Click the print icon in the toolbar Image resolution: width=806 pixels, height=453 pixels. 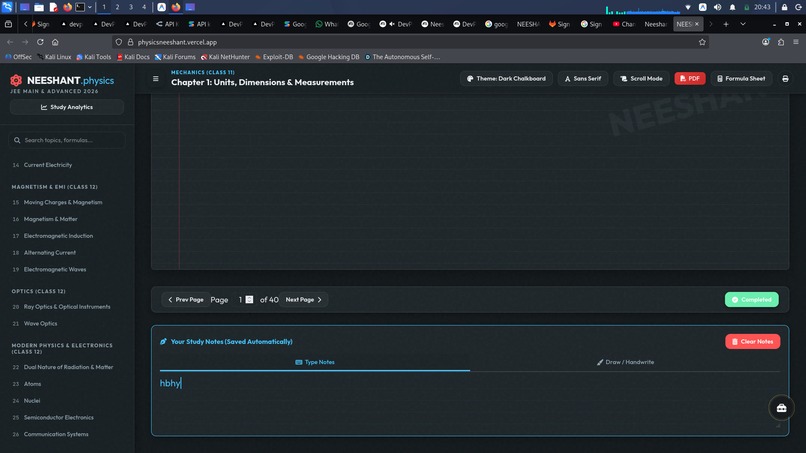[x=785, y=79]
